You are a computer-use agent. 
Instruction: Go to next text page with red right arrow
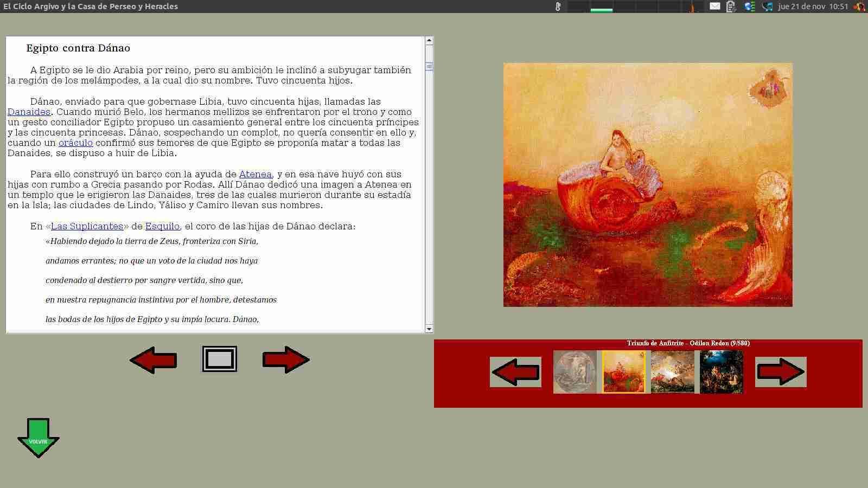coord(286,359)
